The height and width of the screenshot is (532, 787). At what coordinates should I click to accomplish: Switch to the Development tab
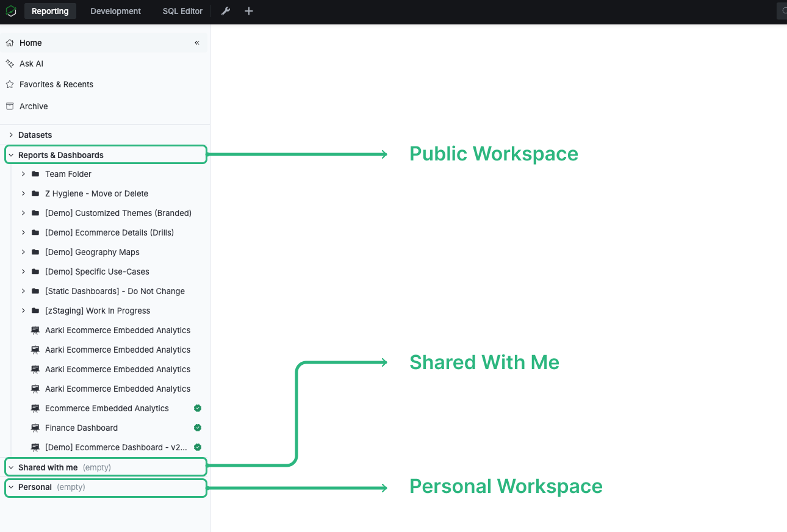(x=115, y=10)
